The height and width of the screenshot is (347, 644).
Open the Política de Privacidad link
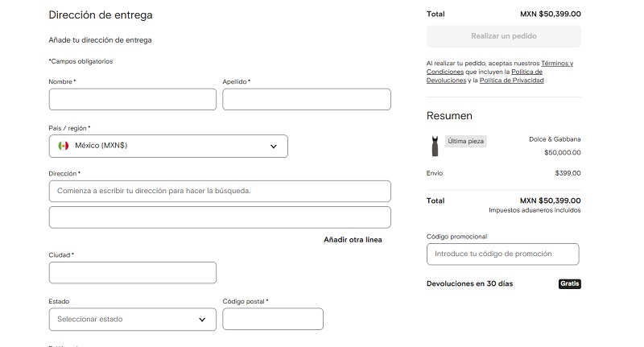click(x=512, y=81)
